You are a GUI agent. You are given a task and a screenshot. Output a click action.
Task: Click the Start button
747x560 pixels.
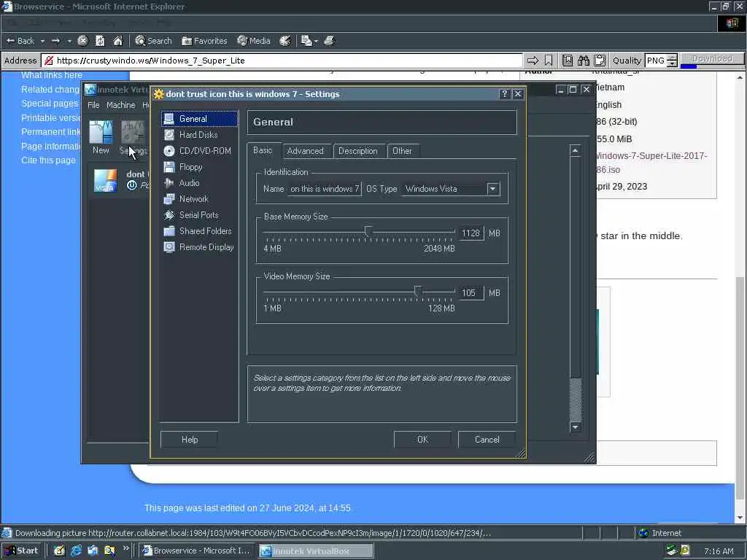[x=22, y=551]
